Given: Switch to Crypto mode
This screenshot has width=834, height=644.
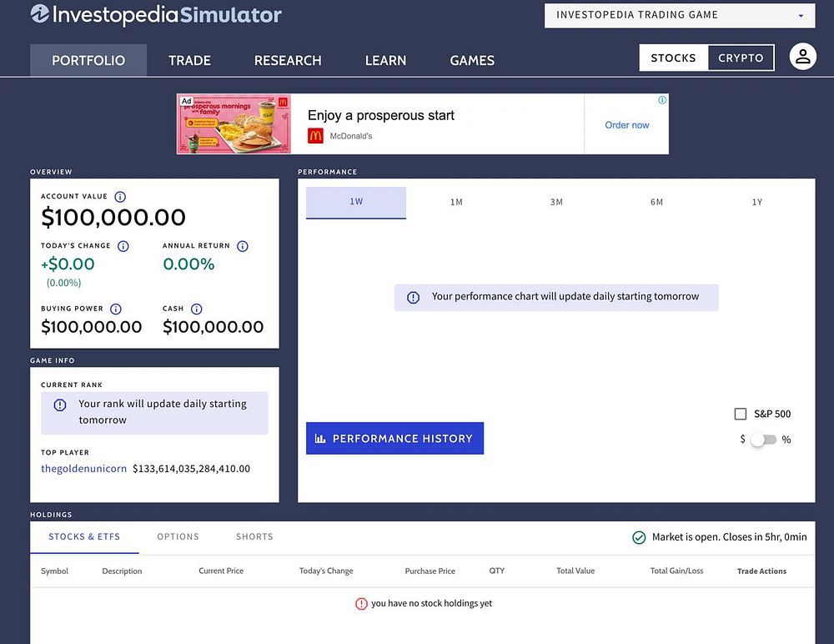Looking at the screenshot, I should (741, 58).
